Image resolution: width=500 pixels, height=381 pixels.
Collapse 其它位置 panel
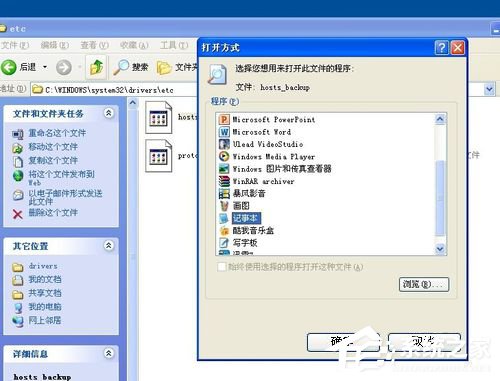click(109, 246)
